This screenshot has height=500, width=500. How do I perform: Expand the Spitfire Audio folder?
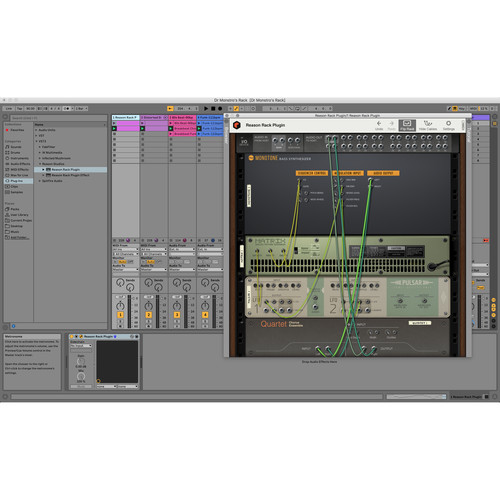tap(40, 181)
